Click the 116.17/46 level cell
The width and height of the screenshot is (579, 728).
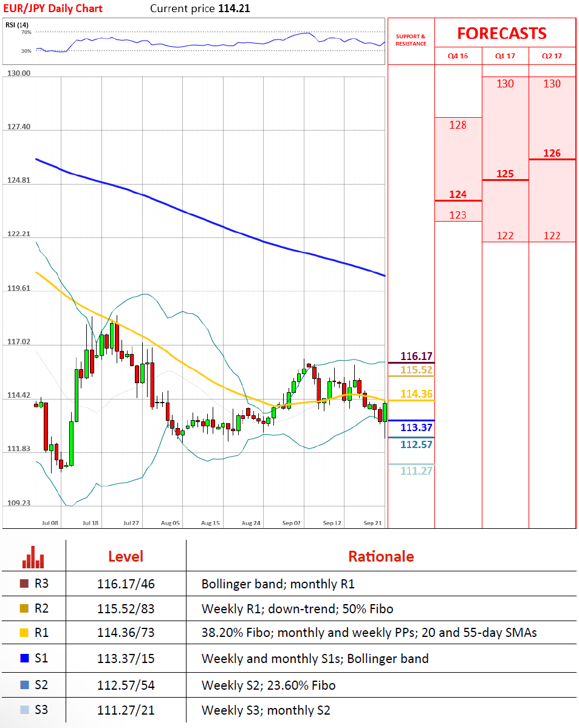[126, 584]
